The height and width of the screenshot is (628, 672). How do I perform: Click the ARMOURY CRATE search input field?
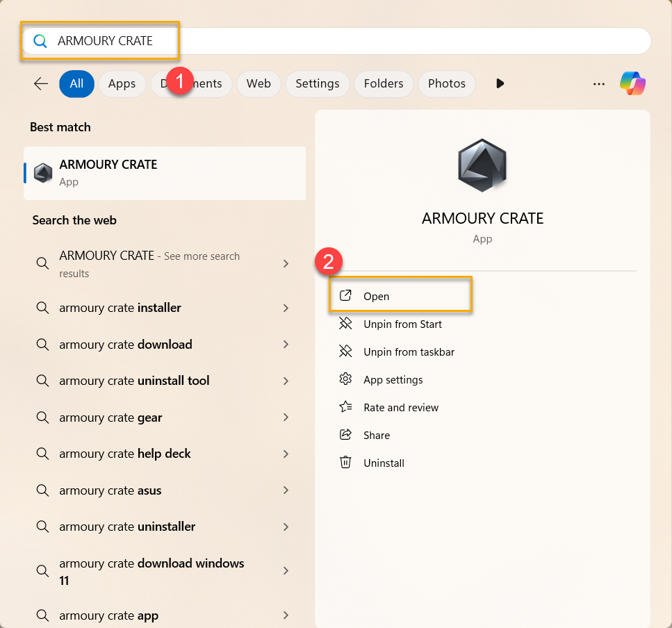coord(347,41)
